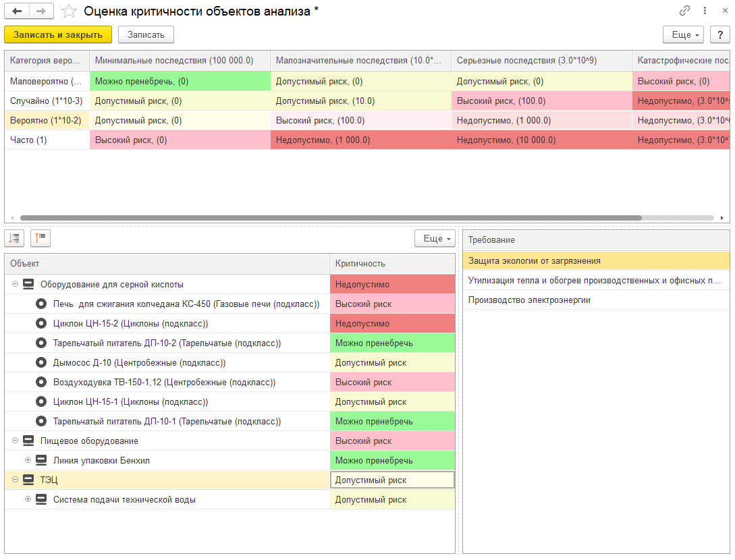This screenshot has width=735, height=560.
Task: Select the Вероятно (1*10-2) row label
Action: (47, 121)
